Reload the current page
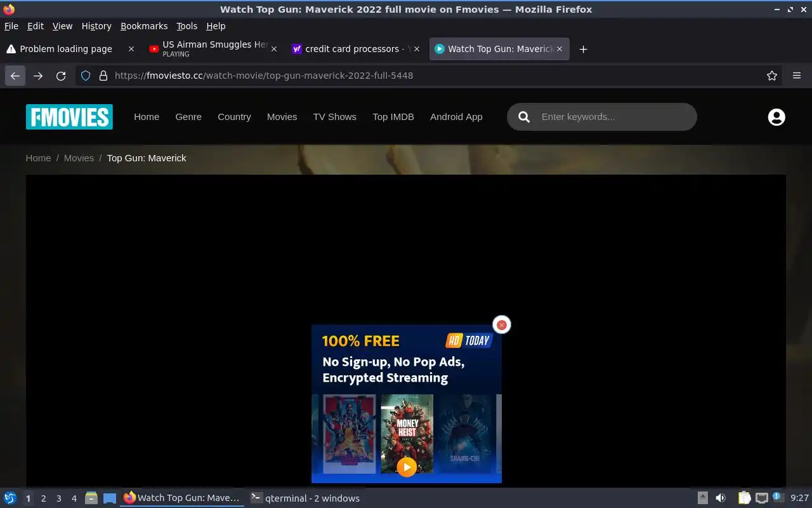812x508 pixels. point(61,76)
